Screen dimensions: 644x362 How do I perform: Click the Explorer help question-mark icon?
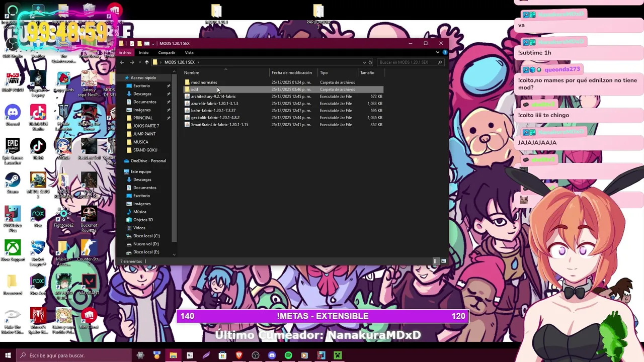pyautogui.click(x=445, y=52)
